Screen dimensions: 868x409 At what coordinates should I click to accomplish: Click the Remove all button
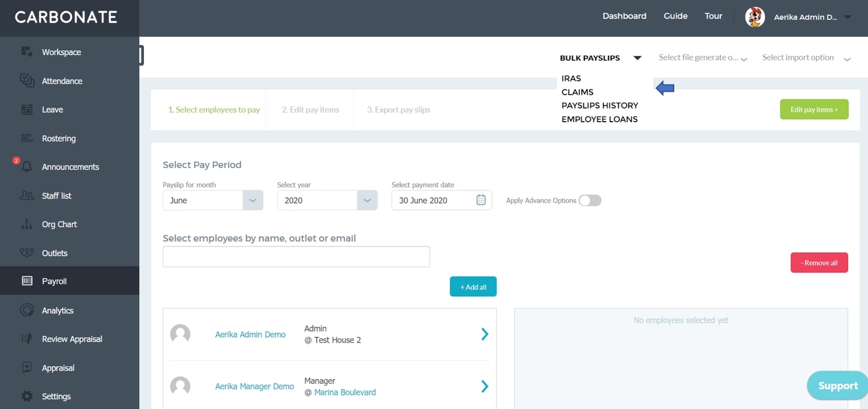(819, 263)
